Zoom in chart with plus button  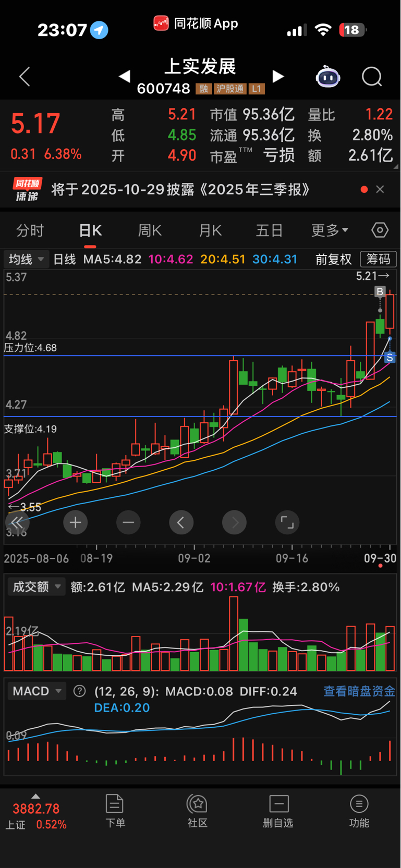point(76,522)
